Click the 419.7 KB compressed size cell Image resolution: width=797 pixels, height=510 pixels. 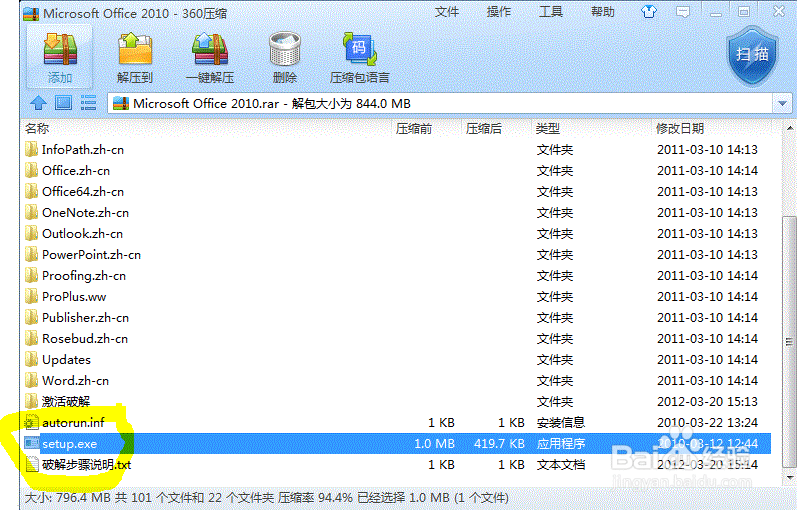[499, 443]
